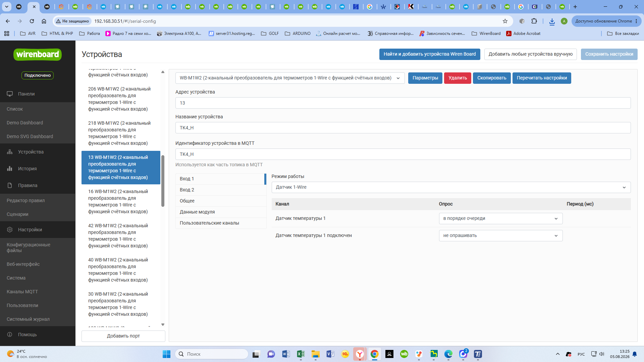Show Chrome downloads
644x362 pixels.
click(552, 21)
